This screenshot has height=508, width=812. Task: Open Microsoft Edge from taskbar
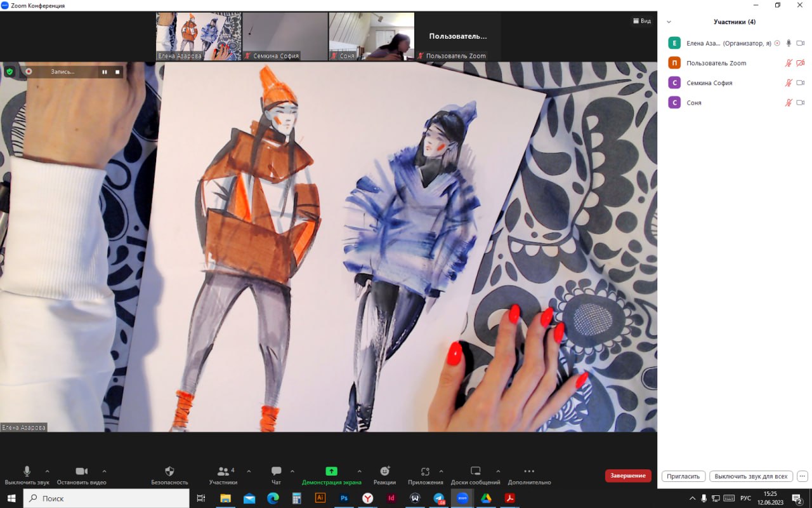pos(273,498)
